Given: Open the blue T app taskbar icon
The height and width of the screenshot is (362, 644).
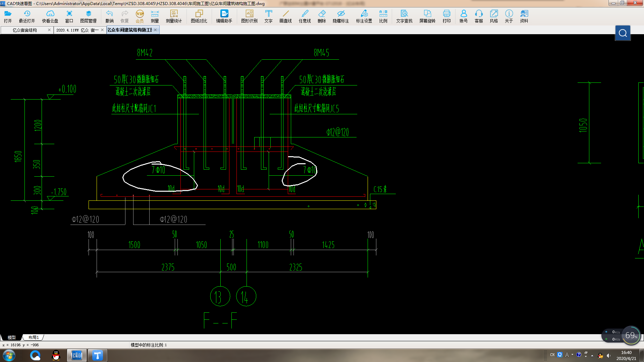Looking at the screenshot, I should 98,355.
